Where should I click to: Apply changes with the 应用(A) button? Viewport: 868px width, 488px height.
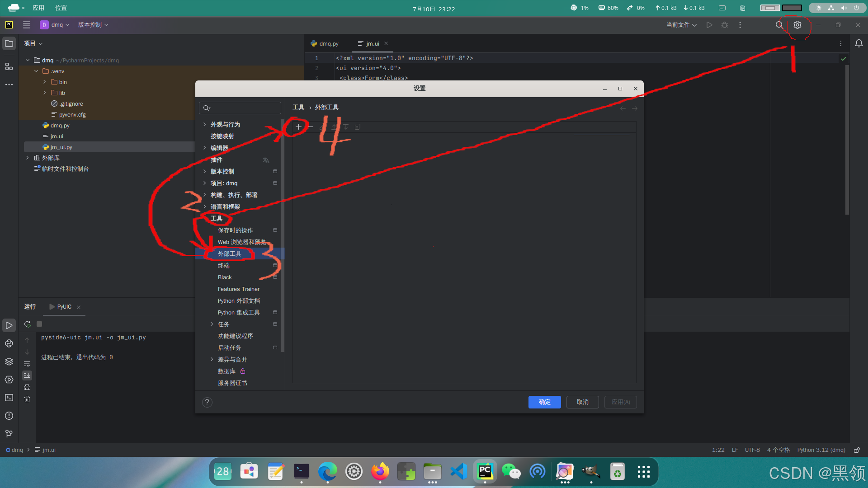click(x=620, y=402)
